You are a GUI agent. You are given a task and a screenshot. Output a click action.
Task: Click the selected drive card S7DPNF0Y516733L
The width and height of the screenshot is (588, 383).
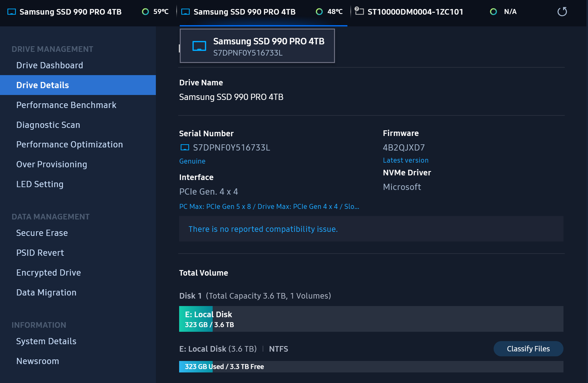click(257, 46)
